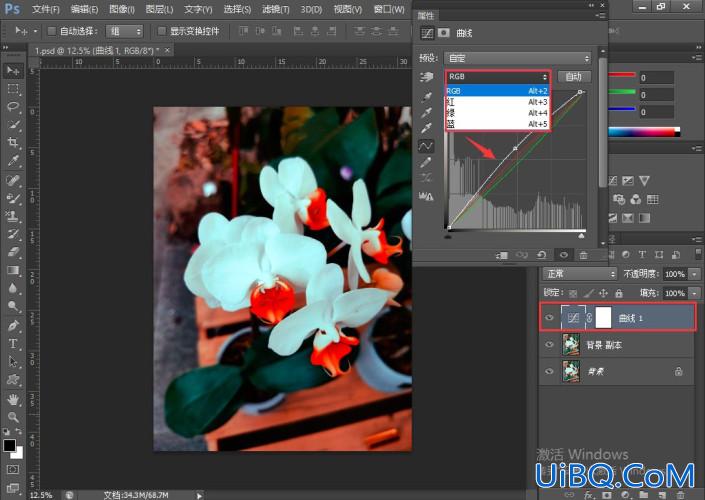Click the color spectrum ramp in Color panel
The width and height of the screenshot is (705, 500).
click(x=644, y=132)
